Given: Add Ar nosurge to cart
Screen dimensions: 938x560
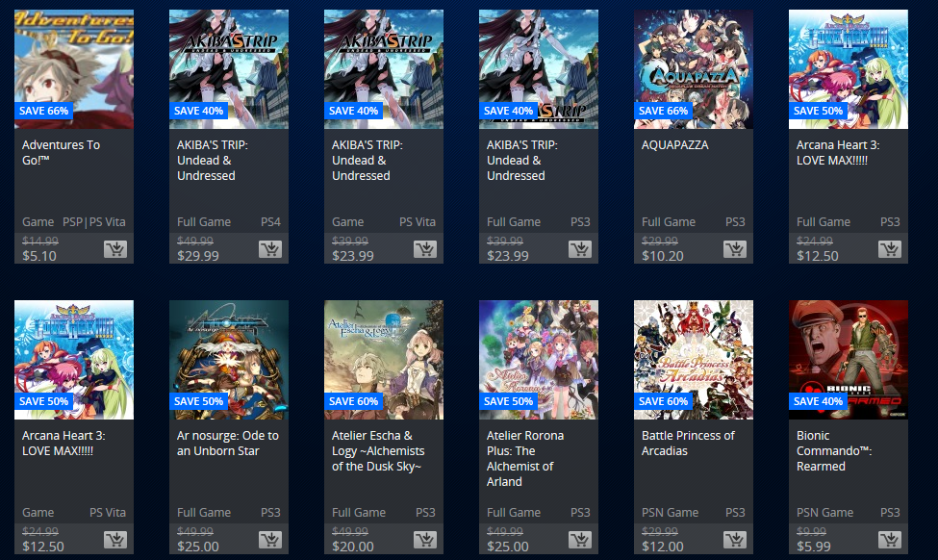Looking at the screenshot, I should [x=270, y=540].
